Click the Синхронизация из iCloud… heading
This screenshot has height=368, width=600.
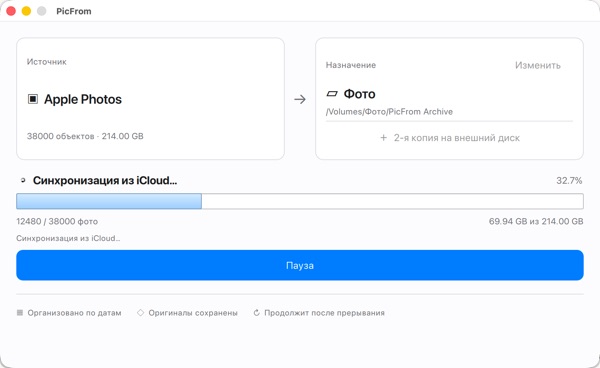(105, 181)
